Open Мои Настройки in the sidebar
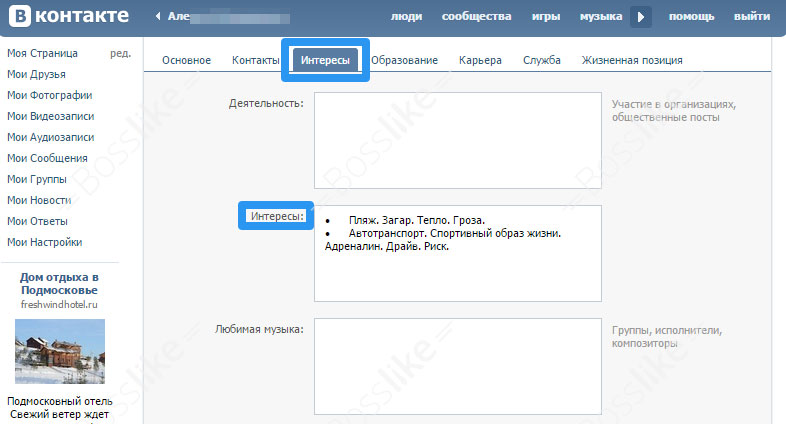This screenshot has width=786, height=424. click(x=45, y=243)
